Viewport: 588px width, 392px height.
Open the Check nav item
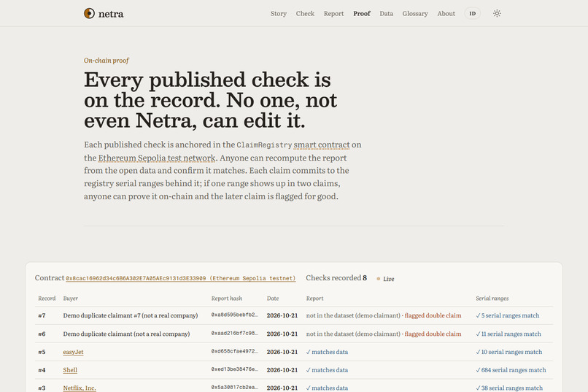point(305,13)
